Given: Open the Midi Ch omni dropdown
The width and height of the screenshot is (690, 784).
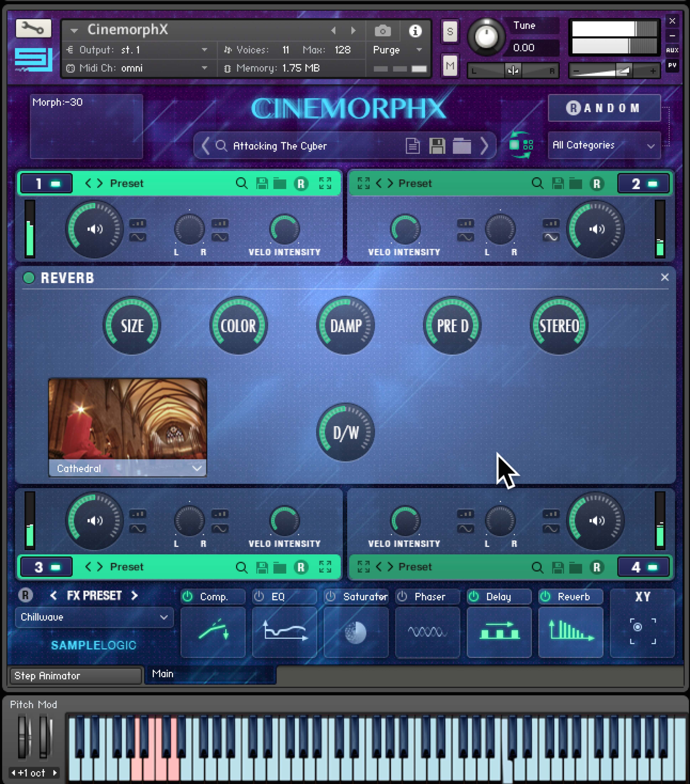Looking at the screenshot, I should tap(137, 68).
